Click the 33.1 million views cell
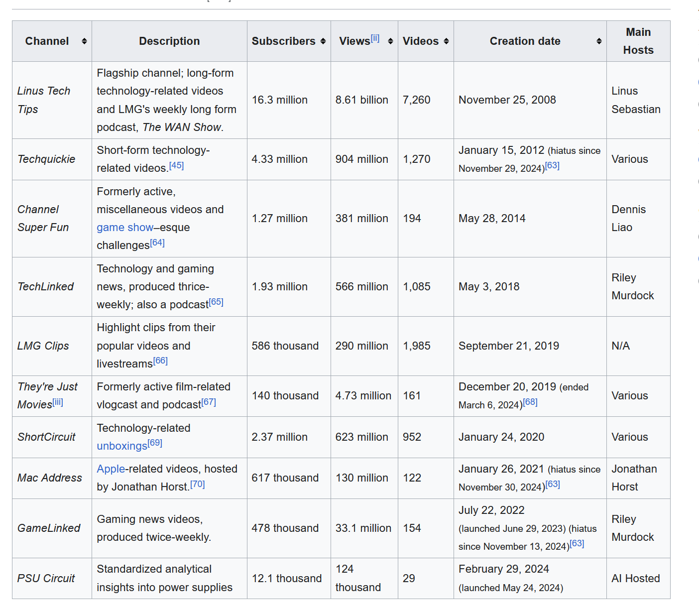Image resolution: width=699 pixels, height=616 pixels. pyautogui.click(x=364, y=528)
